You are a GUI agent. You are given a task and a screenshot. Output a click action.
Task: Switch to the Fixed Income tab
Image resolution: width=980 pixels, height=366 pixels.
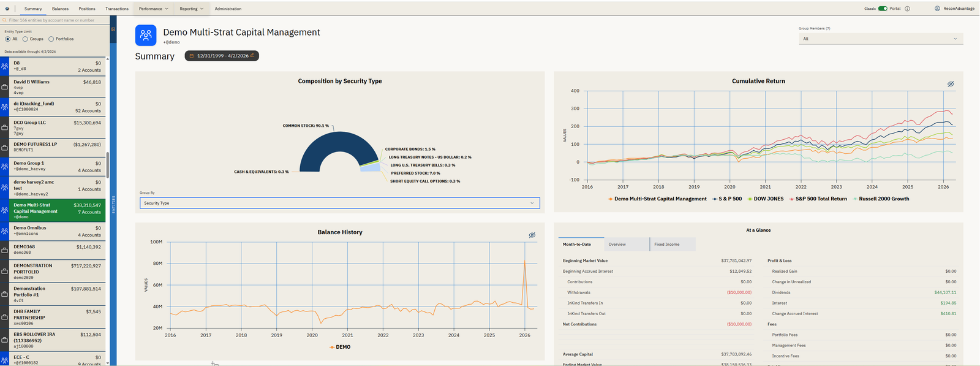click(x=673, y=244)
